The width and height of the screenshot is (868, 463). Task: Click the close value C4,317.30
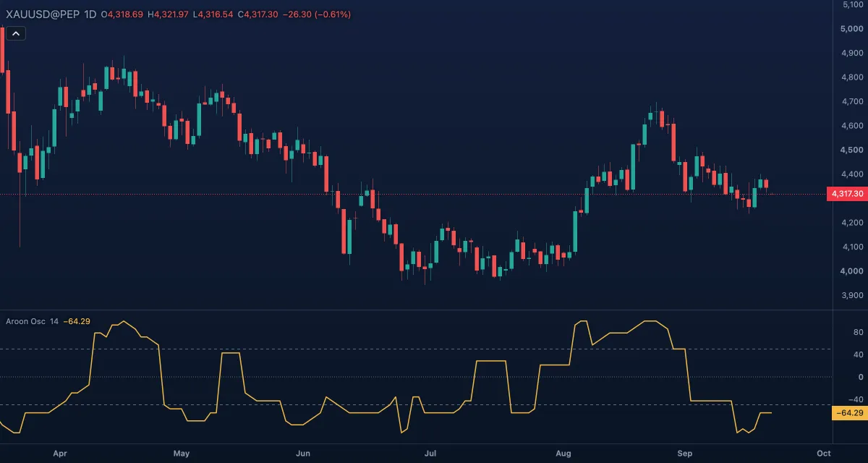[258, 14]
